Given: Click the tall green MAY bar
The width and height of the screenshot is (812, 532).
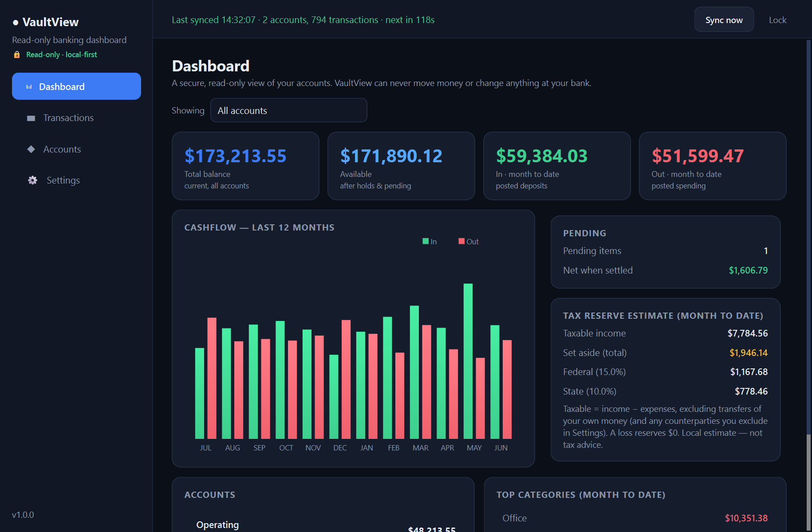Looking at the screenshot, I should tap(468, 361).
